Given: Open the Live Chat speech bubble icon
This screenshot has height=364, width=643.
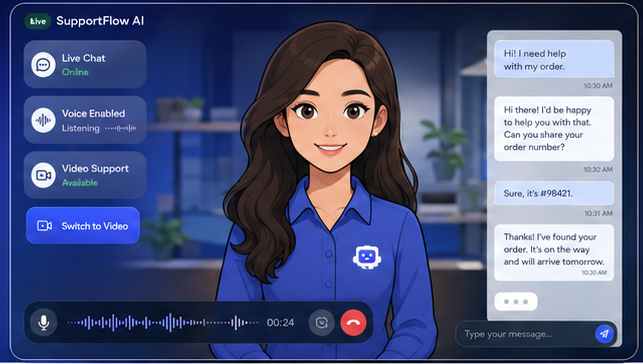Looking at the screenshot, I should tap(43, 65).
